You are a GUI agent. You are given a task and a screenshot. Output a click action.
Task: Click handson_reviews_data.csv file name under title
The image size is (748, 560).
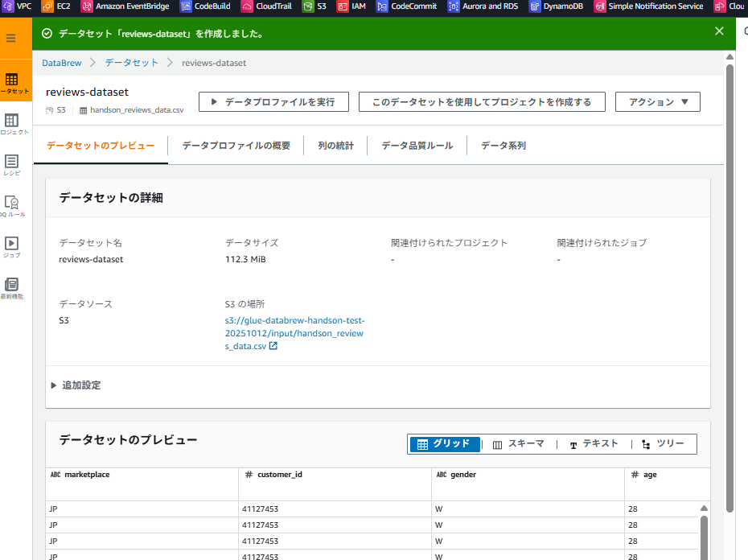[137, 110]
